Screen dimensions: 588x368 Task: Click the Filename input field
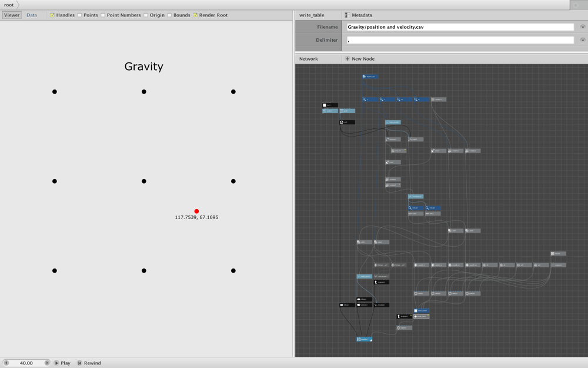coord(460,27)
